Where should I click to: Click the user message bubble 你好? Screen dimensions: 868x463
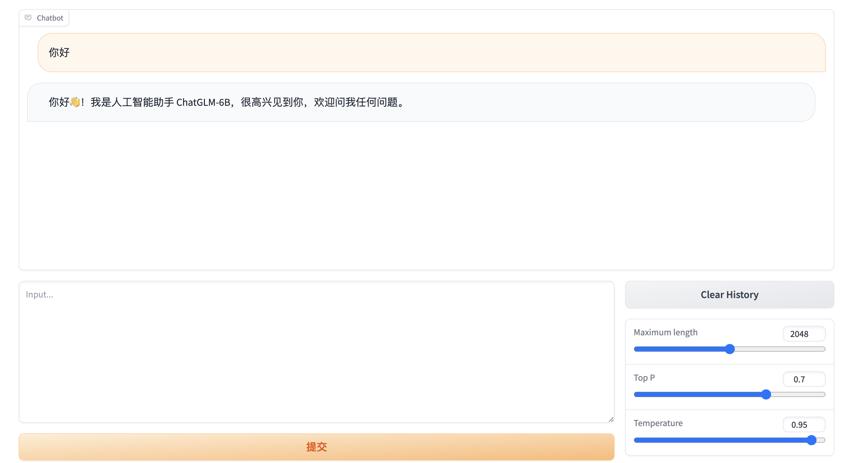tap(431, 53)
